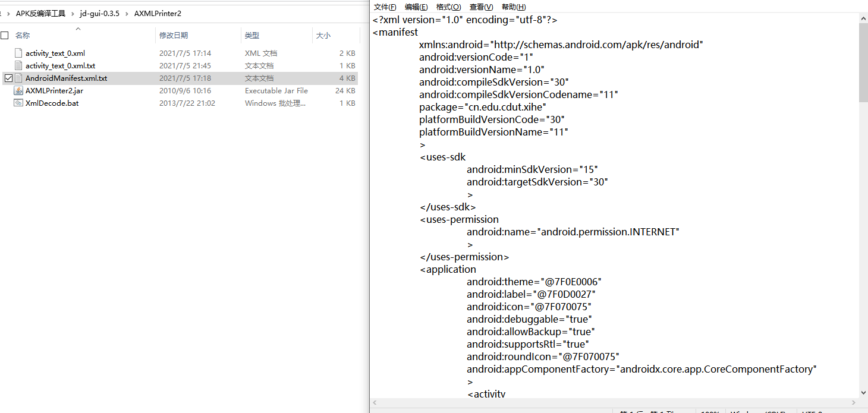
Task: Click the AndroidManifest.xml.txt document icon
Action: [x=18, y=78]
